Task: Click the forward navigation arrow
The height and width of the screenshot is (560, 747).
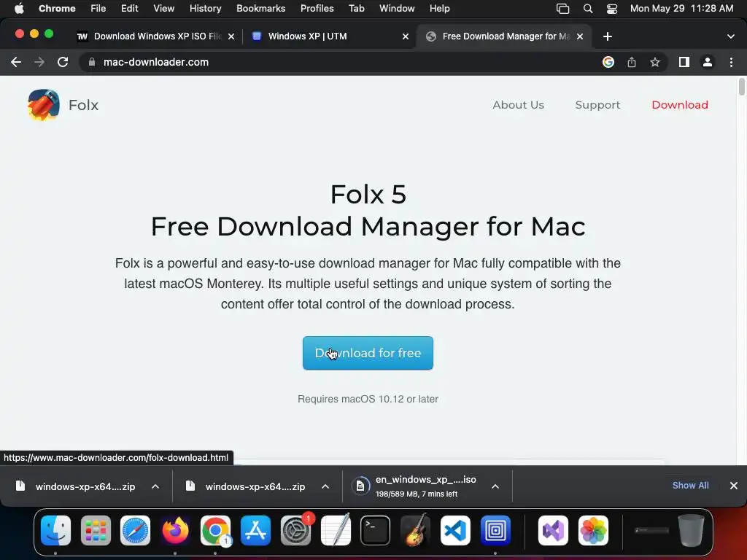Action: pos(39,62)
